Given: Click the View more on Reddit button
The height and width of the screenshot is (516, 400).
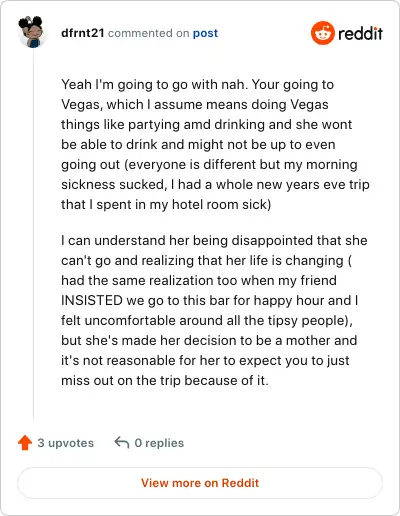Looking at the screenshot, I should point(200,483).
